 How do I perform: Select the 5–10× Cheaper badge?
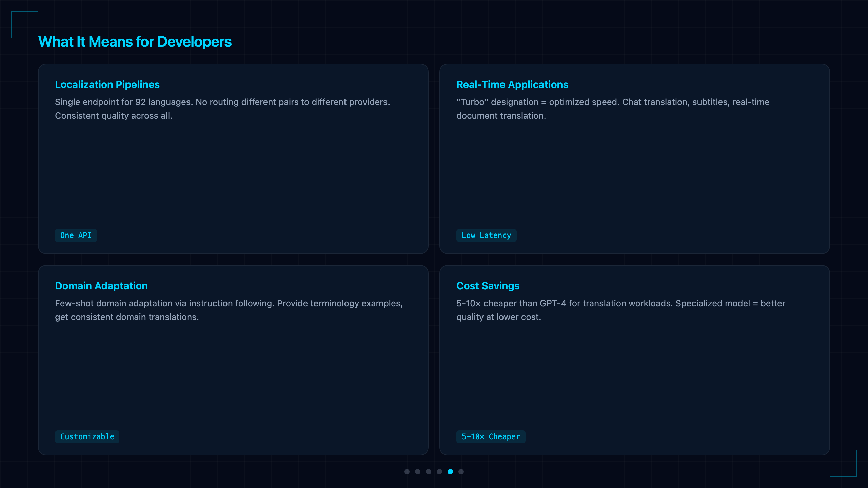pos(491,436)
